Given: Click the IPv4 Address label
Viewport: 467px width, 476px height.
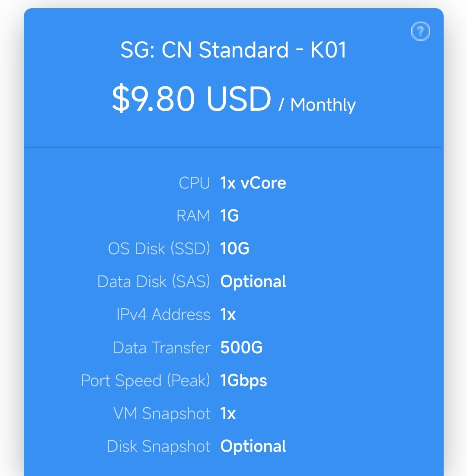Looking at the screenshot, I should (163, 314).
